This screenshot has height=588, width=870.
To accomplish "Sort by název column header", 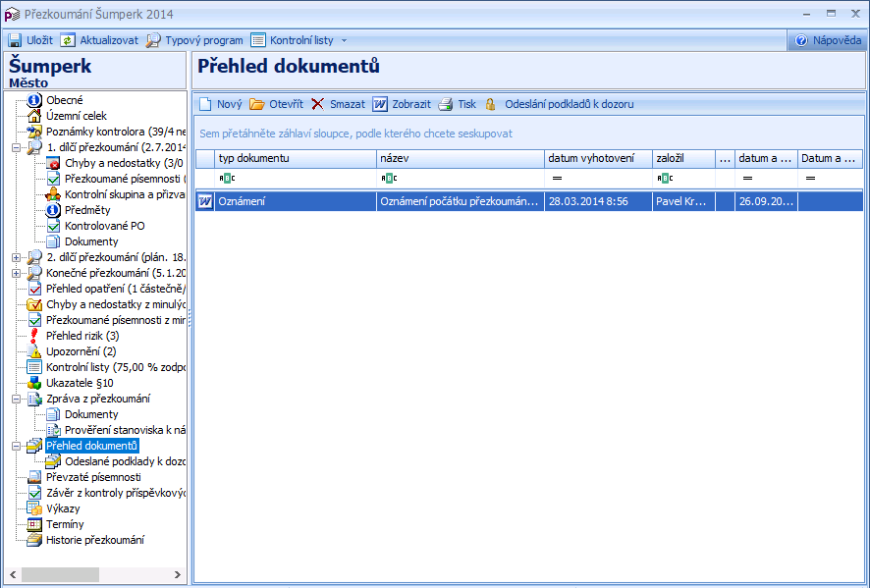I will (461, 159).
